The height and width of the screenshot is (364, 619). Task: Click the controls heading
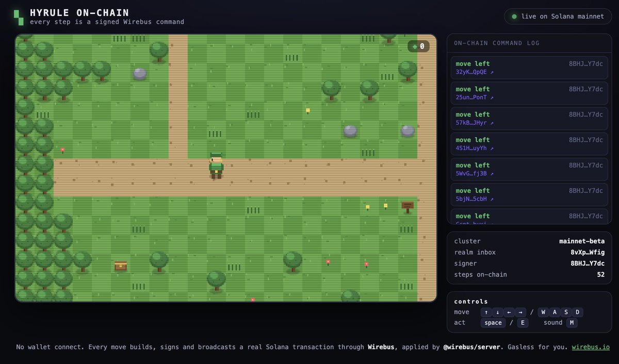471,302
